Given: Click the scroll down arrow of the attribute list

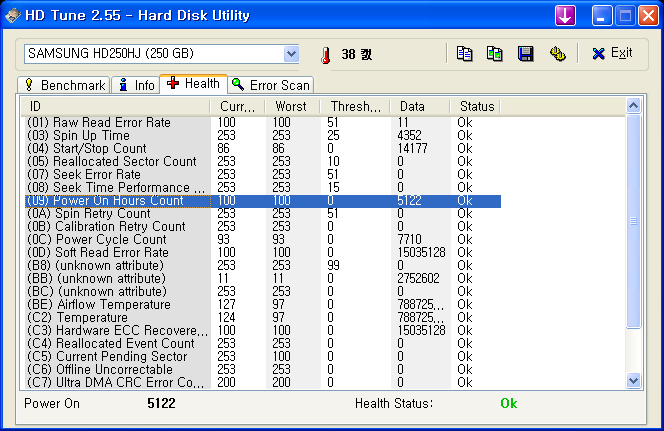Looking at the screenshot, I should (633, 380).
